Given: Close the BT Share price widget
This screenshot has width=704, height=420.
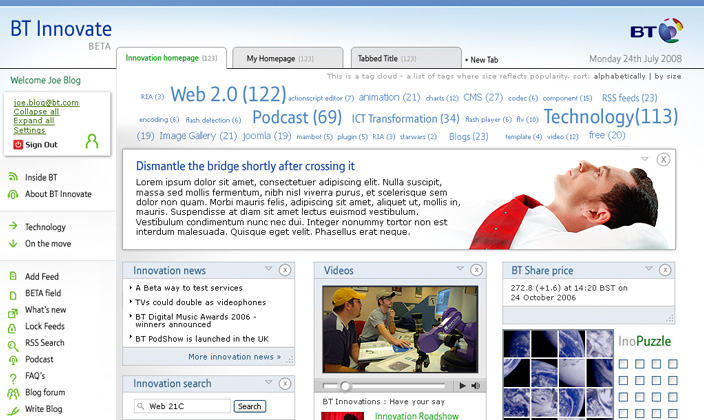Looking at the screenshot, I should [665, 270].
